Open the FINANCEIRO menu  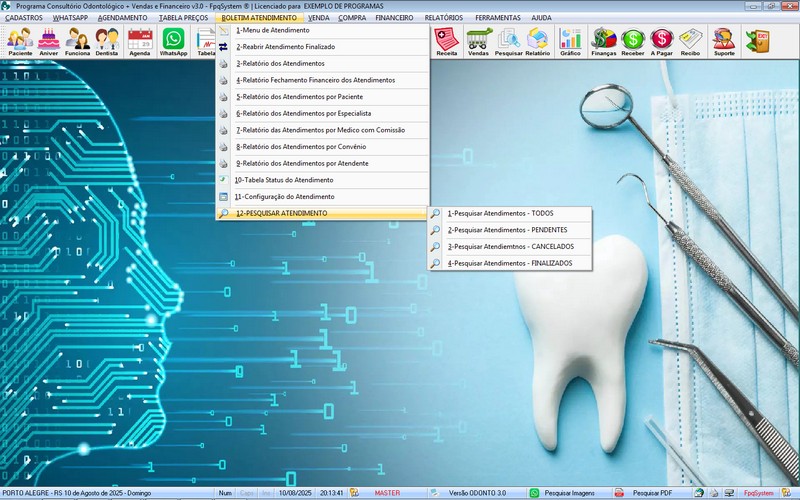click(x=394, y=18)
